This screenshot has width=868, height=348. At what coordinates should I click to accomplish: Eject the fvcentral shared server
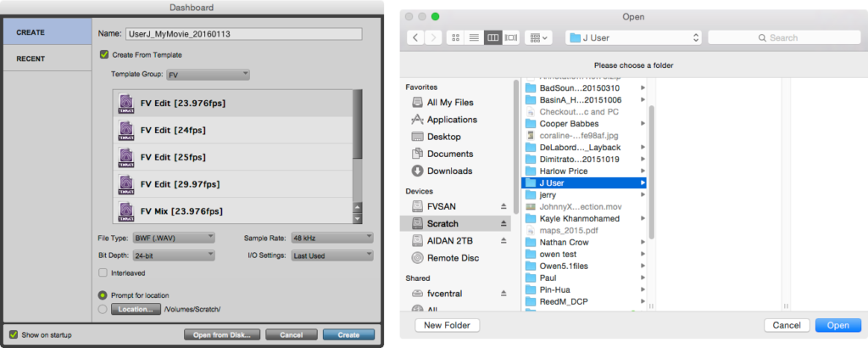coord(504,293)
